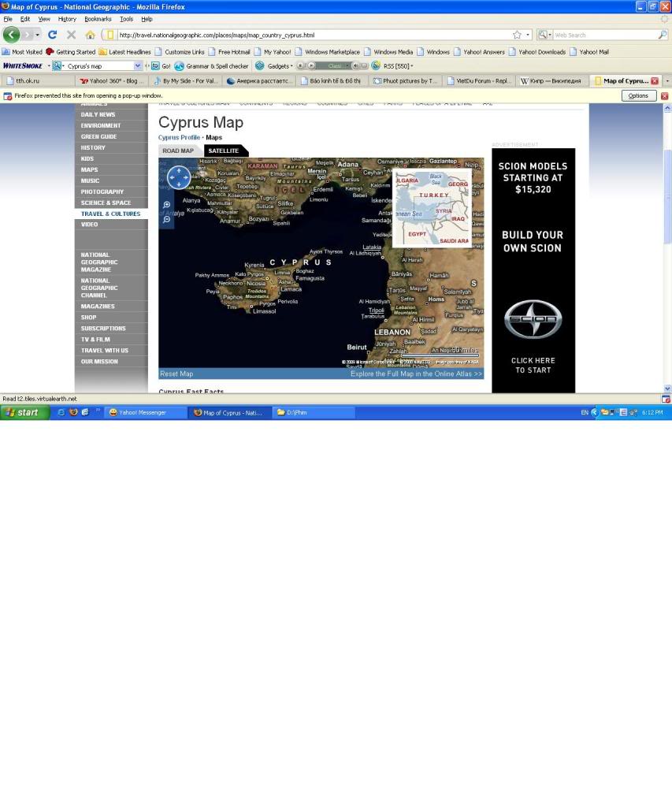Expand the Cyprus's map search combo box

(x=137, y=66)
